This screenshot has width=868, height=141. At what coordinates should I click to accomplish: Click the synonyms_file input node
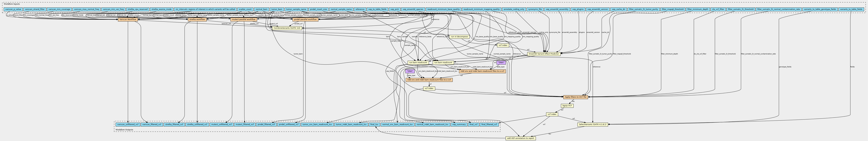(x=535, y=9)
